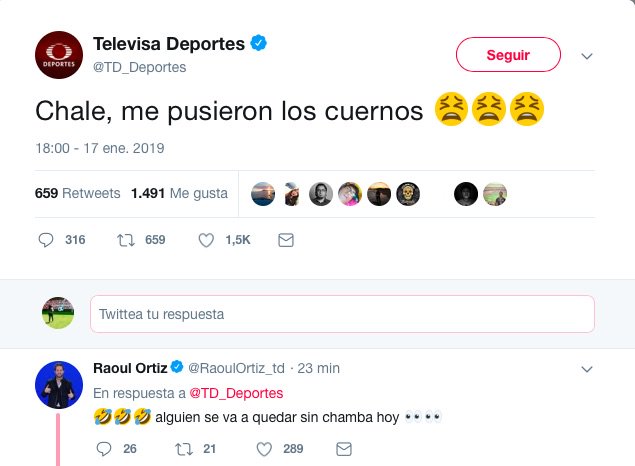Screen dimensions: 635x466
Task: Send Televisa tweet via direct message icon
Action: 286,240
